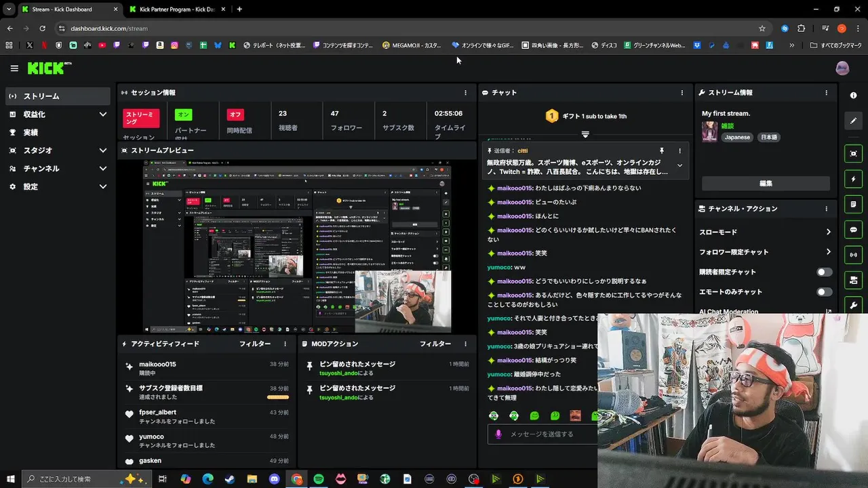
Task: Open activity feed three-dot menu
Action: click(285, 344)
